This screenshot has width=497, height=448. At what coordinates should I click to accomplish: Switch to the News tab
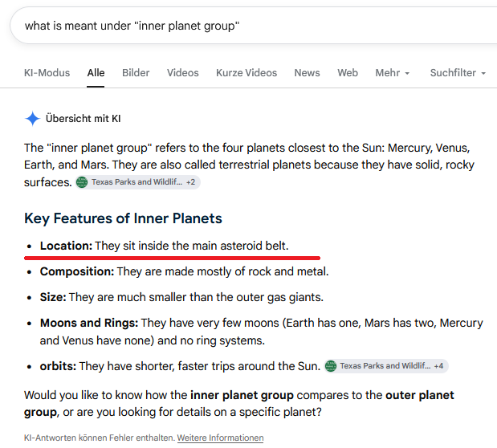[308, 73]
